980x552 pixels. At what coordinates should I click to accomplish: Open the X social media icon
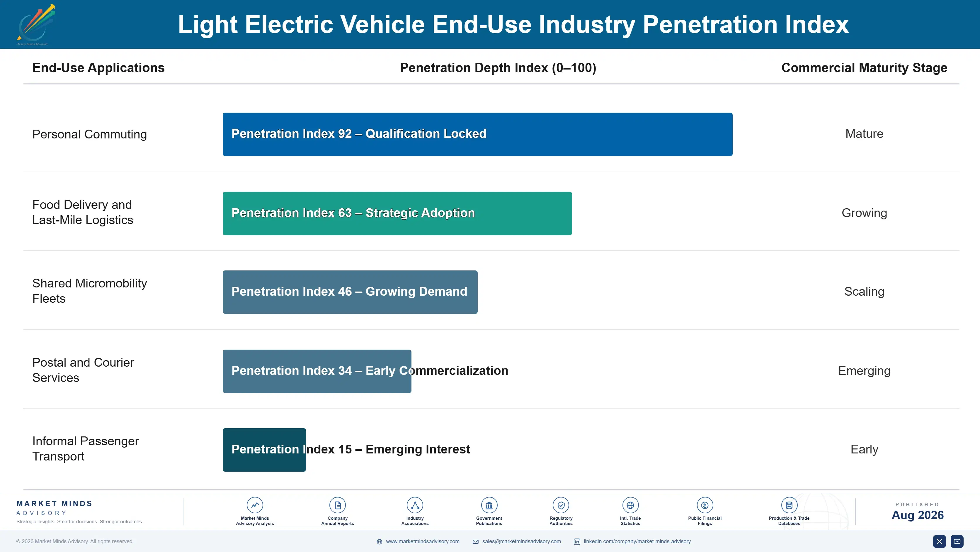(x=939, y=541)
